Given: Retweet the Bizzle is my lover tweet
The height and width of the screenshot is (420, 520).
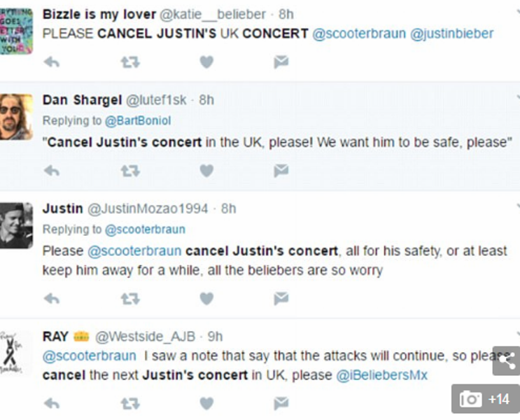Looking at the screenshot, I should (x=129, y=62).
